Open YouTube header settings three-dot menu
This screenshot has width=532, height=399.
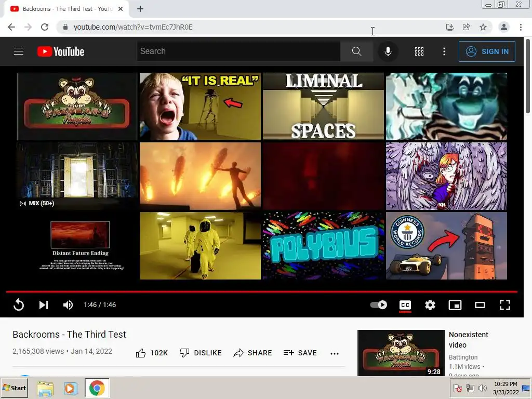(444, 51)
